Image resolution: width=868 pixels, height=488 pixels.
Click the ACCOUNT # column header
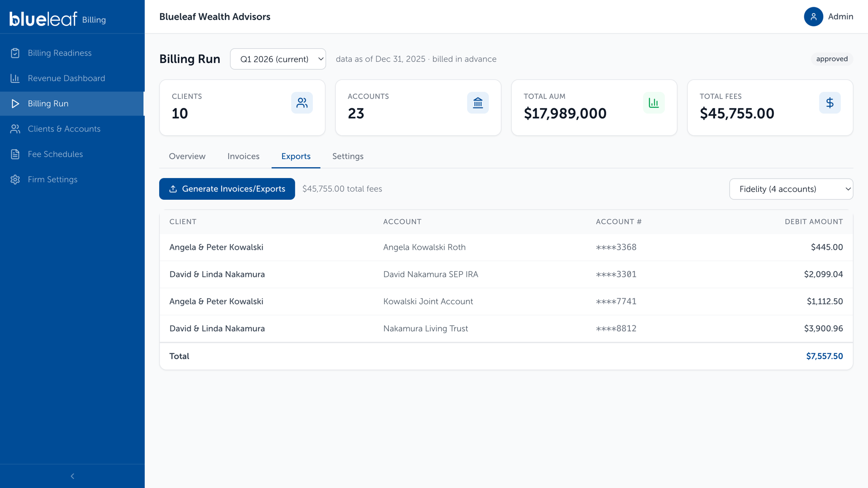(618, 222)
